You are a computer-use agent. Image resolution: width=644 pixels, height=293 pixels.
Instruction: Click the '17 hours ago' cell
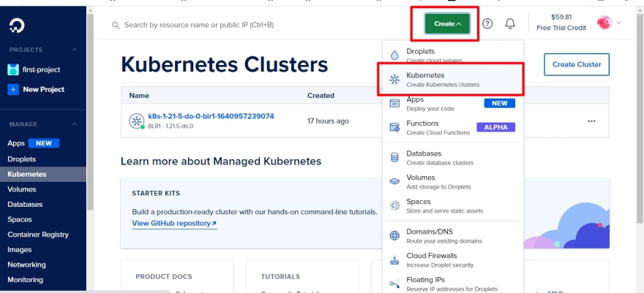pos(328,121)
